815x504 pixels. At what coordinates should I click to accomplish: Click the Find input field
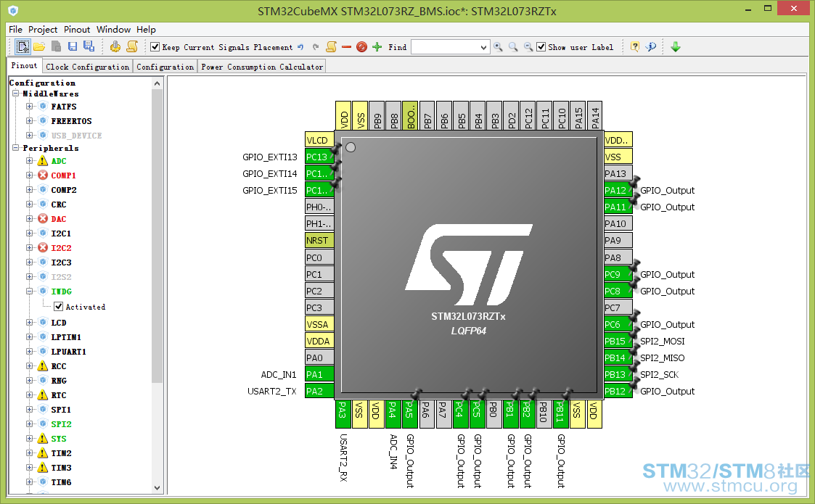click(x=445, y=47)
